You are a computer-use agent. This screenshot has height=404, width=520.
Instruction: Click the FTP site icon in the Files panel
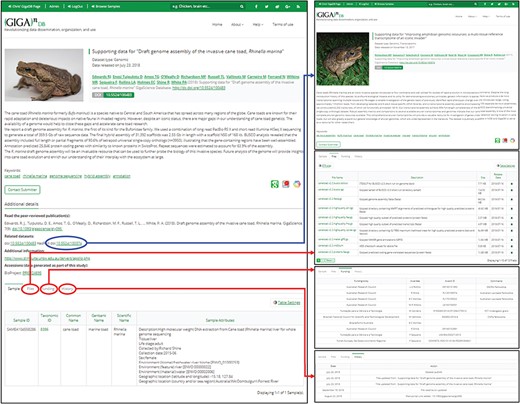pos(321,166)
